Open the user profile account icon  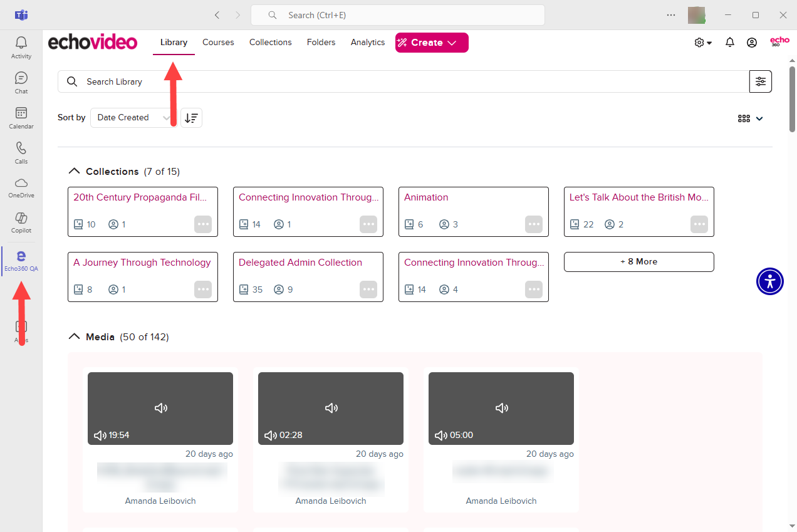751,43
